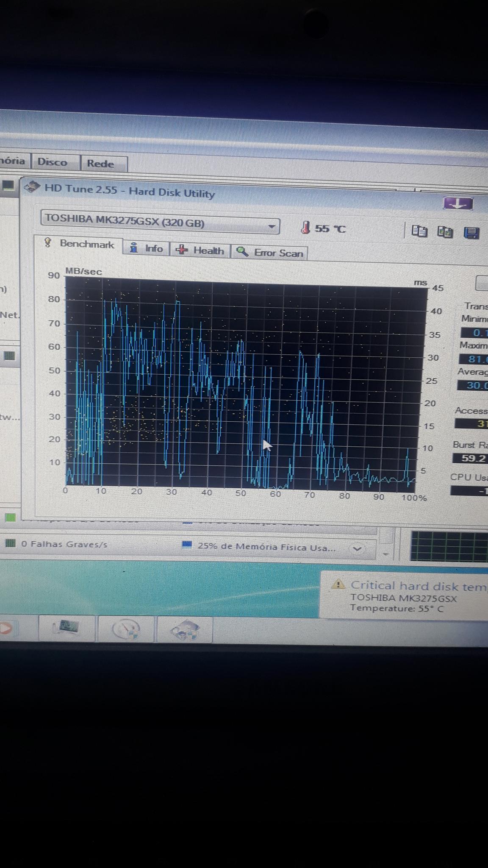Viewport: 488px width, 868px height.
Task: Click the Critical hard disk temperature notification
Action: (404, 595)
